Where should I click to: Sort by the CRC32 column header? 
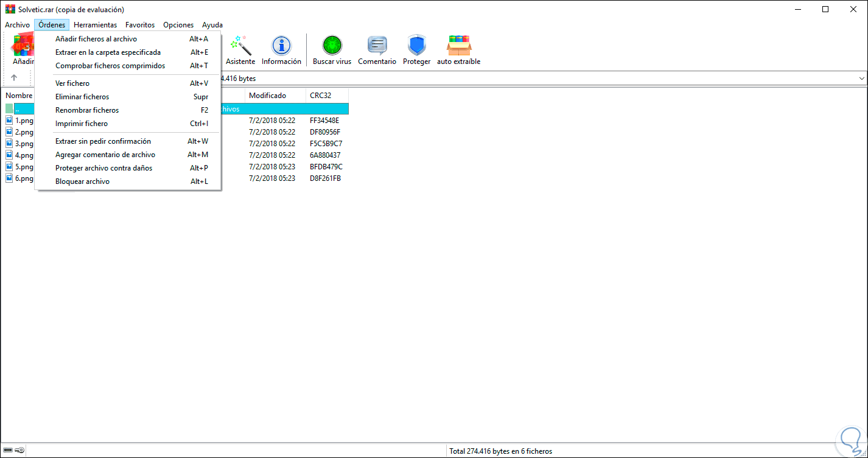coord(327,96)
